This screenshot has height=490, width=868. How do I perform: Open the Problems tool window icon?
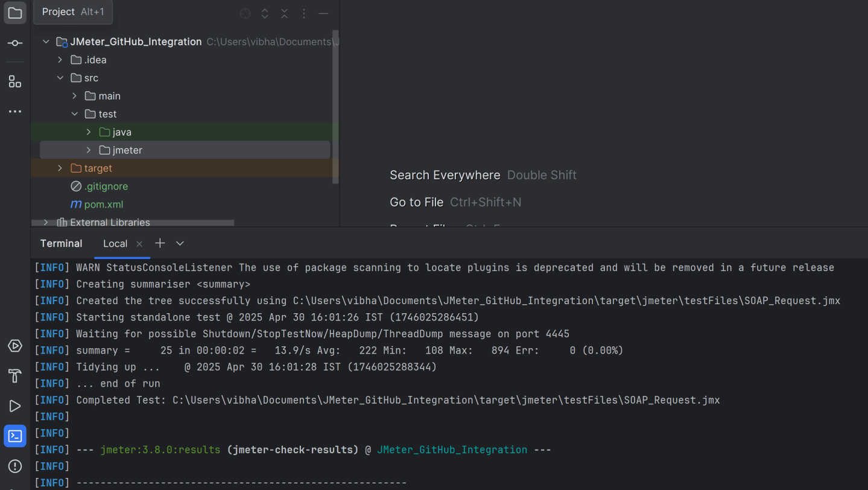(x=15, y=466)
